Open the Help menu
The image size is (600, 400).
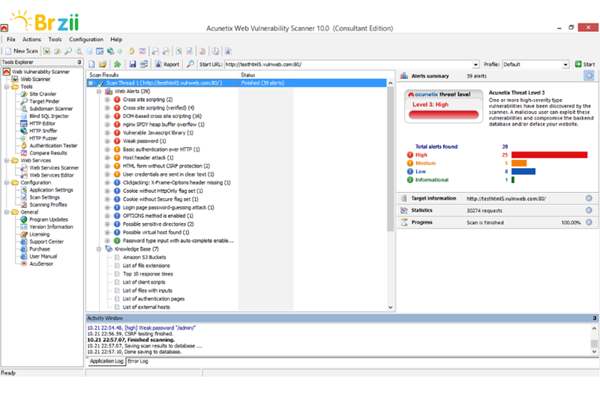[x=116, y=39]
